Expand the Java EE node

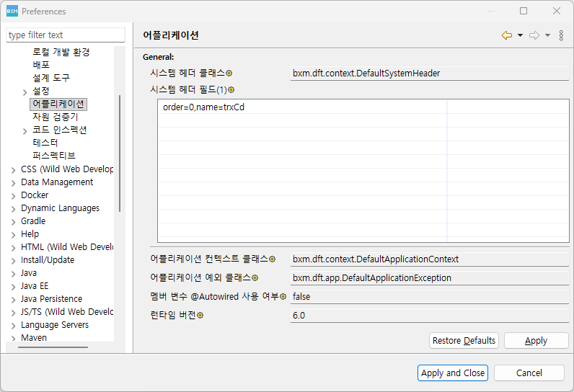14,287
